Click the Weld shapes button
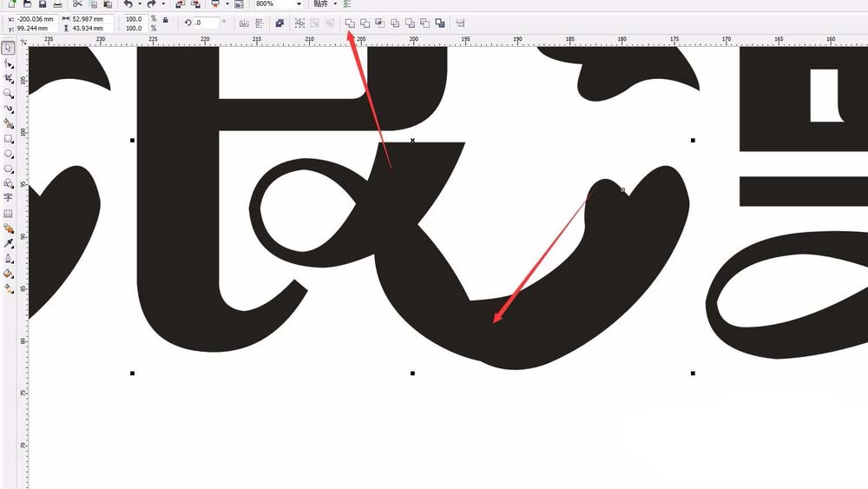Image resolution: width=868 pixels, height=489 pixels. pos(350,23)
